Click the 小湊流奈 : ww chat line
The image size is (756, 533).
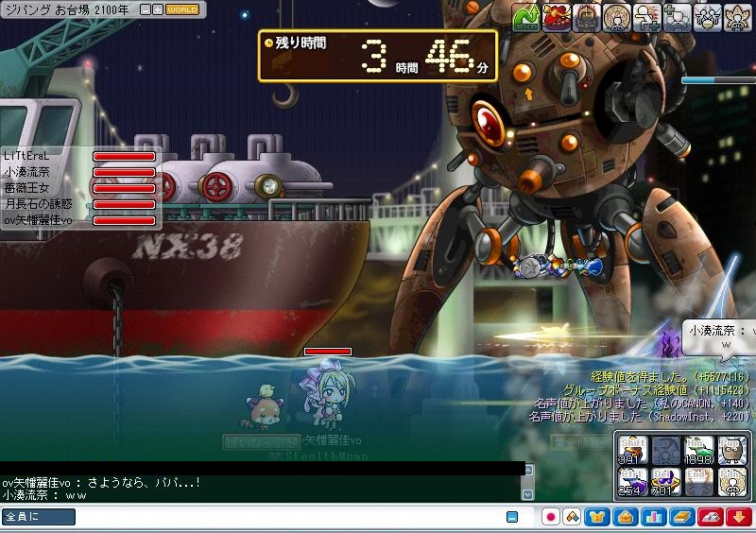(44, 495)
